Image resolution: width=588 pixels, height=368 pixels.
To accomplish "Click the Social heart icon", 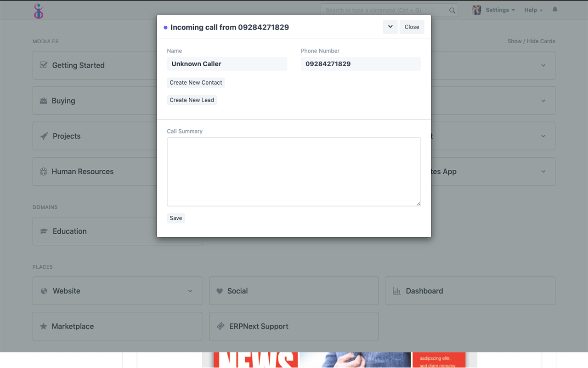I will (220, 291).
